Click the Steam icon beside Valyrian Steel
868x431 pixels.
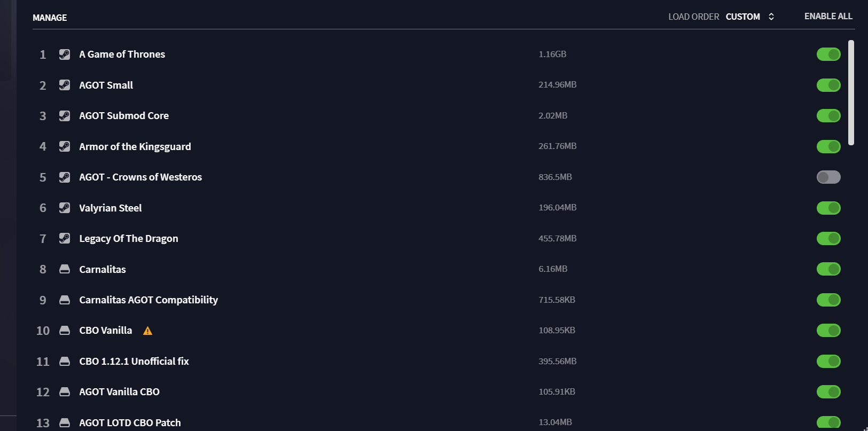point(65,208)
